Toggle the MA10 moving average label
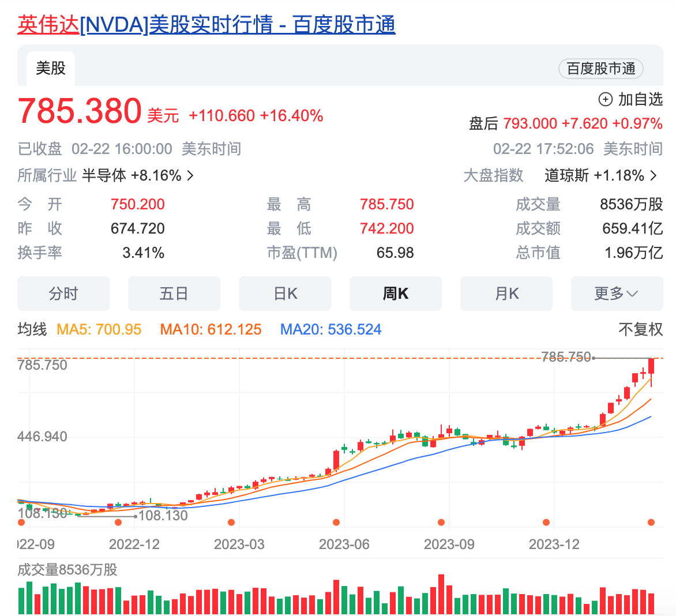The width and height of the screenshot is (676, 616). (x=211, y=329)
